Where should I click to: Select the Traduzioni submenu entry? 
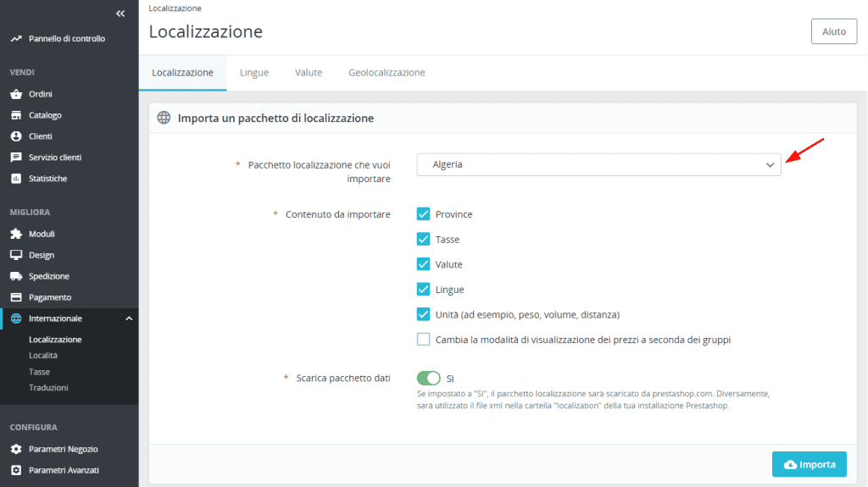[48, 387]
